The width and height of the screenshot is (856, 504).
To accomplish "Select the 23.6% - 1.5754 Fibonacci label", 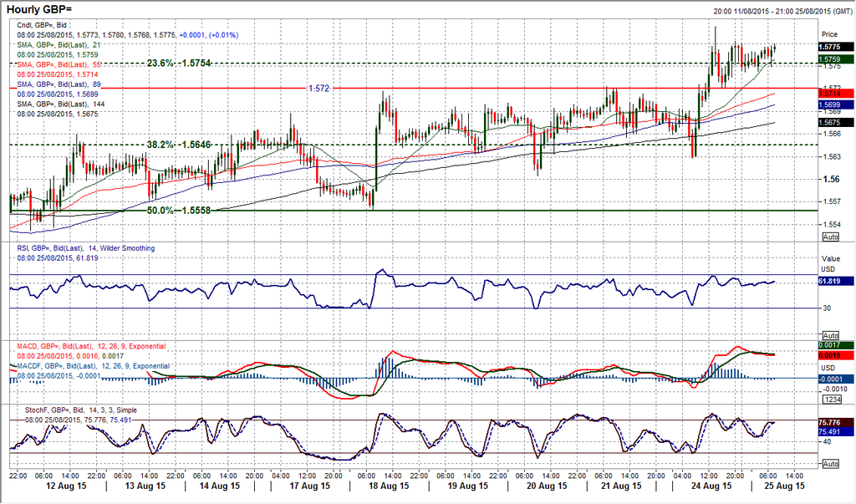I will [x=179, y=64].
